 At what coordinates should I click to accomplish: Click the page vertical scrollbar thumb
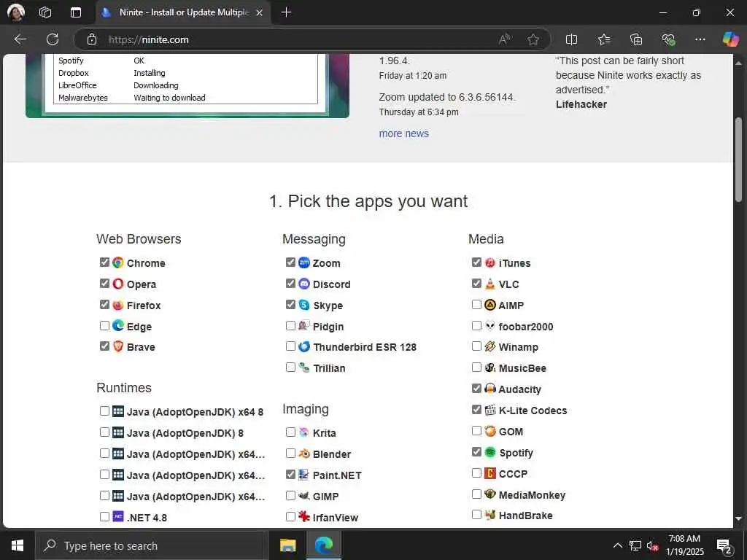click(x=738, y=160)
